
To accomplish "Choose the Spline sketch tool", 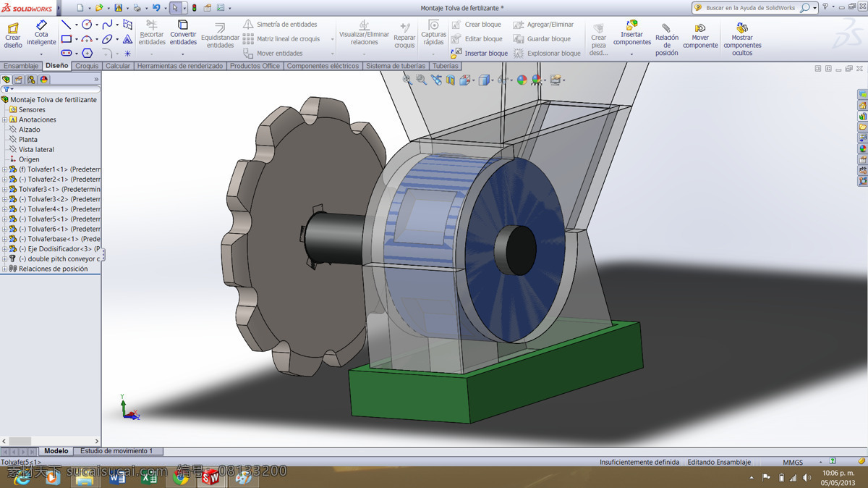I will (x=107, y=25).
